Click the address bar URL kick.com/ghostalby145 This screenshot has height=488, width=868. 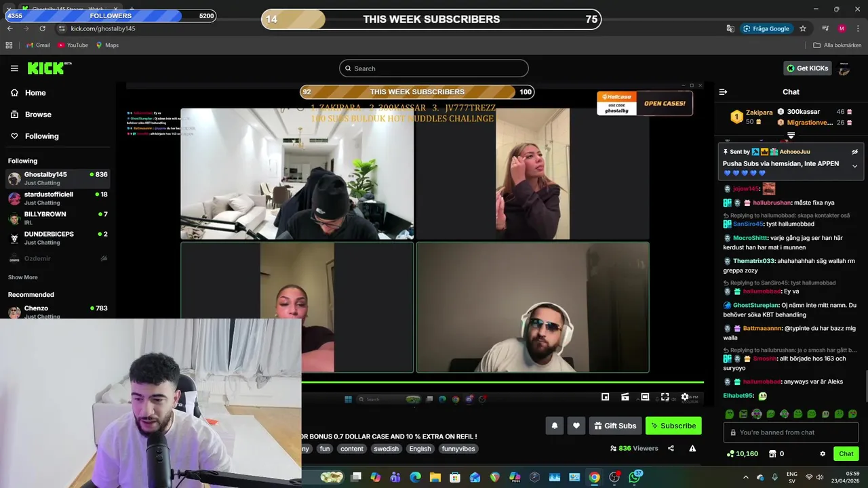[x=103, y=28]
